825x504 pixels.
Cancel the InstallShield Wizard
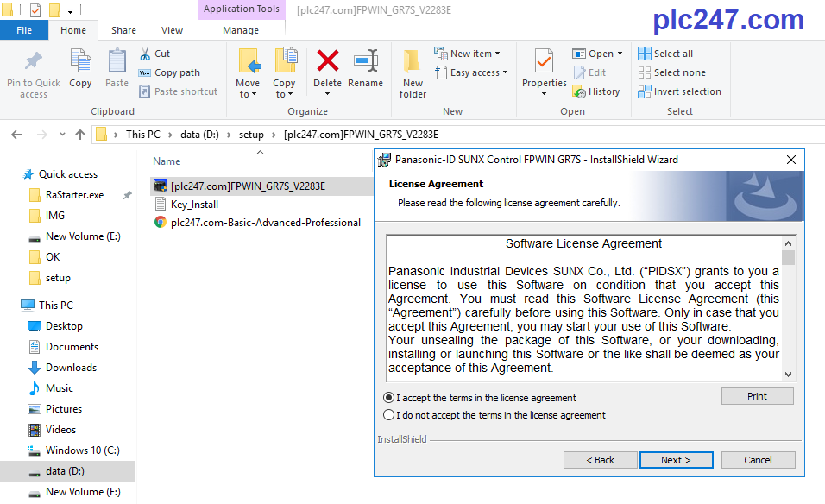[x=758, y=460]
